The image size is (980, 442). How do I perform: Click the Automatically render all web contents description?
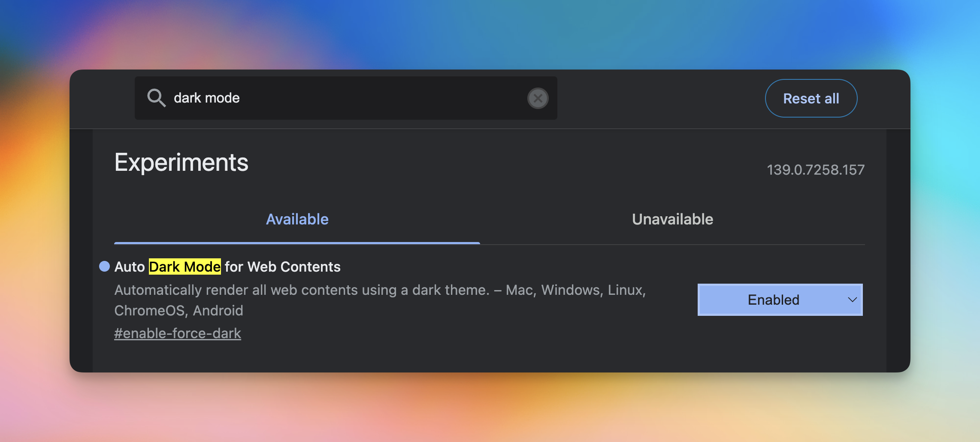click(x=380, y=300)
